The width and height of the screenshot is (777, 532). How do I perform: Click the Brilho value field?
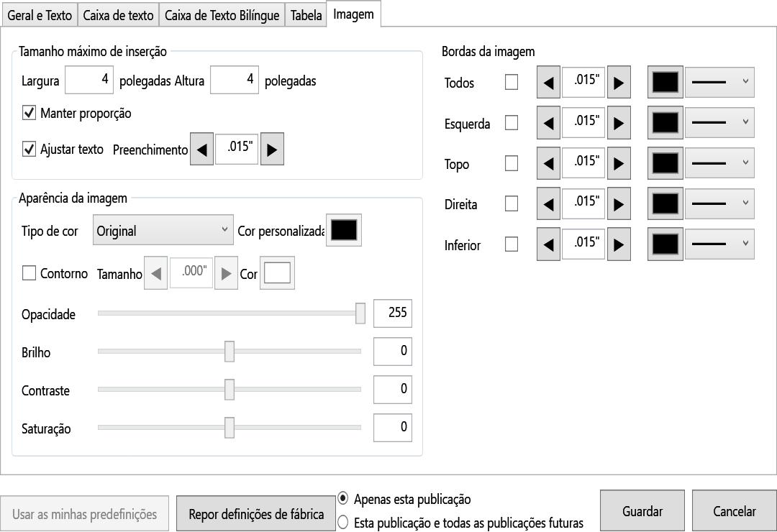(393, 352)
